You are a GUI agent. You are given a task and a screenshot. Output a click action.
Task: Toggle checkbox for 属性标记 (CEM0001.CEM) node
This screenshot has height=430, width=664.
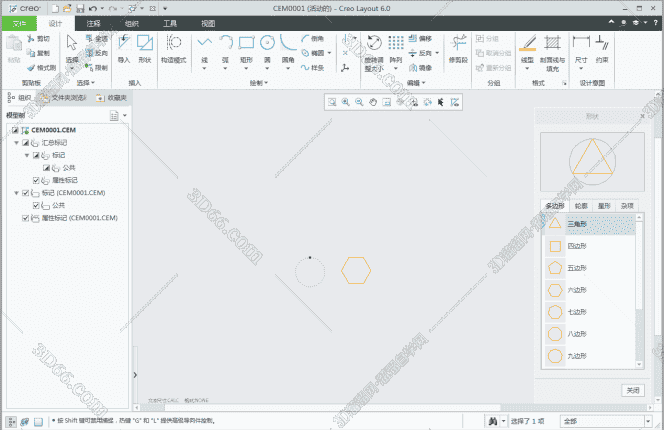26,217
